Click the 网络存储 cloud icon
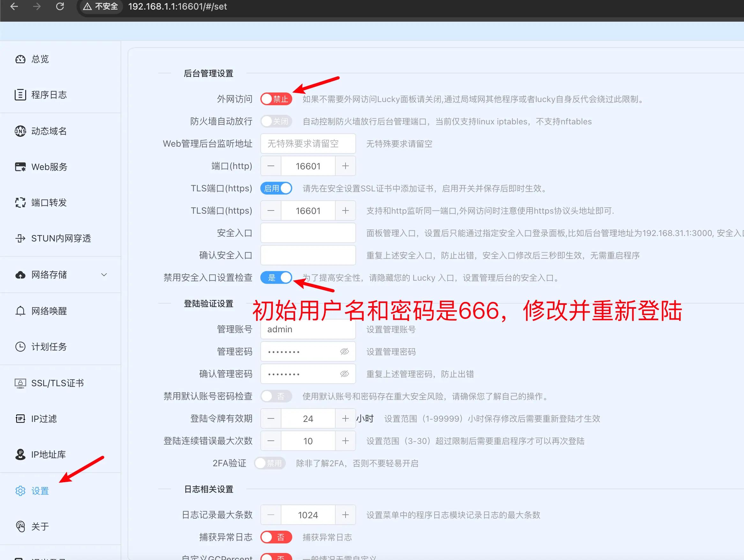 pyautogui.click(x=20, y=275)
